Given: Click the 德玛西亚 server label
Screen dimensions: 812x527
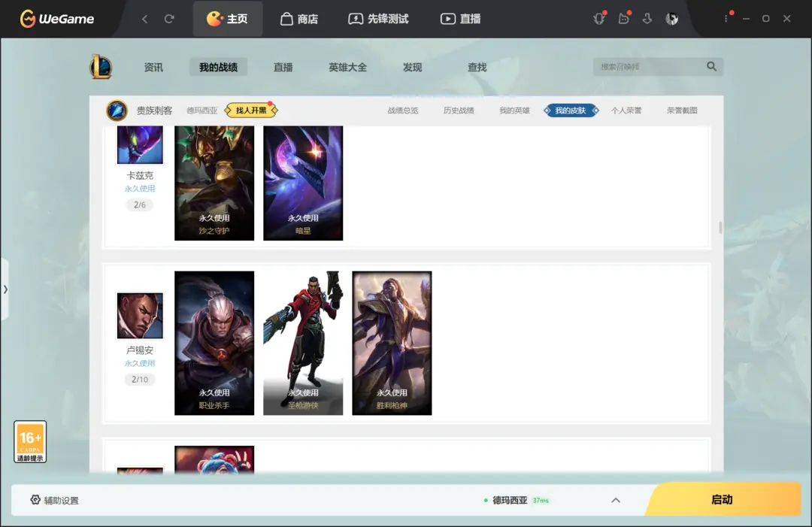Looking at the screenshot, I should pos(202,111).
